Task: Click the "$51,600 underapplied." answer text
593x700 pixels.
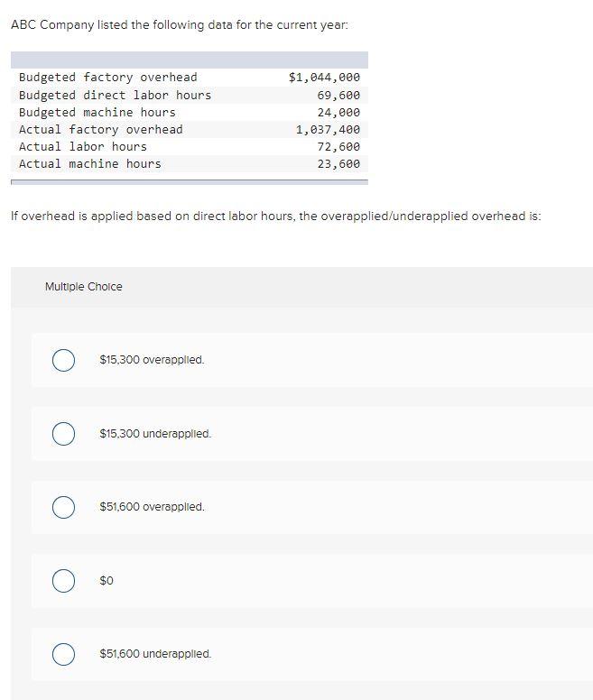Action: coord(155,654)
